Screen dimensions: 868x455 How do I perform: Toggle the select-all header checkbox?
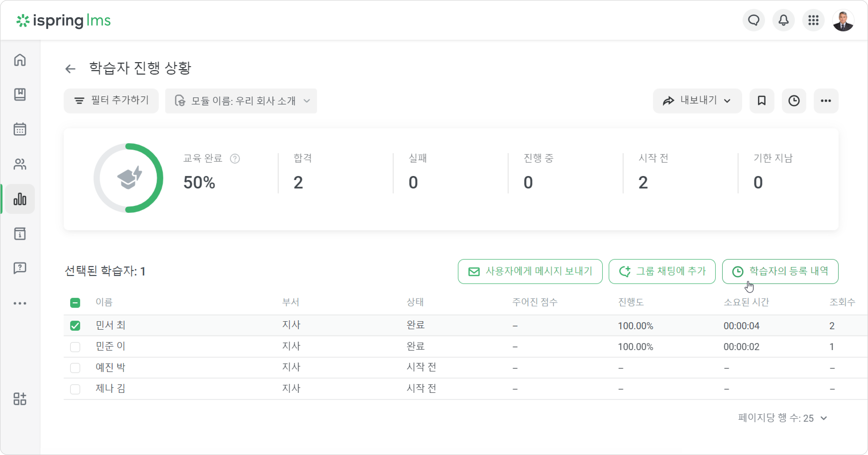pos(75,303)
